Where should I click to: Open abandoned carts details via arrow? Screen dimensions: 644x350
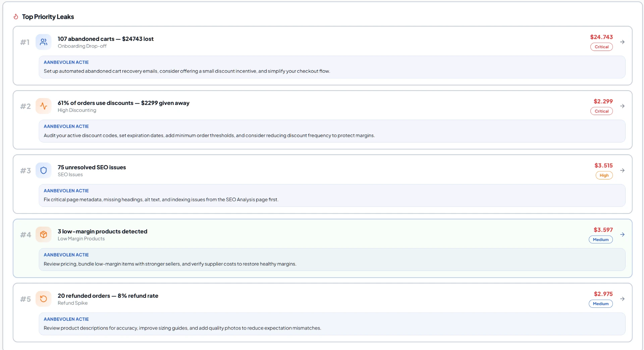[x=622, y=42]
